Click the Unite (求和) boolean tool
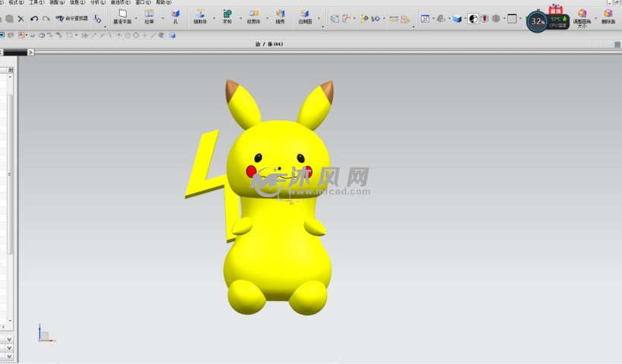 [x=227, y=17]
